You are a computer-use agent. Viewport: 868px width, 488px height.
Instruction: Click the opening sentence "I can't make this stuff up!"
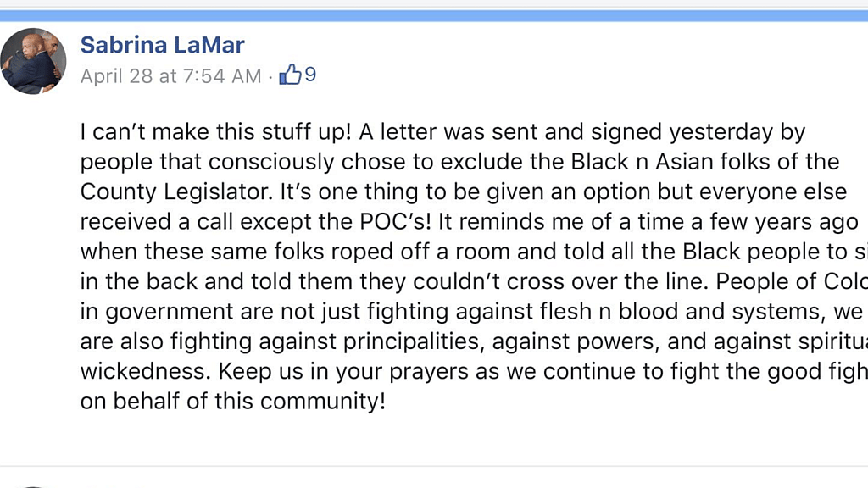pos(215,133)
